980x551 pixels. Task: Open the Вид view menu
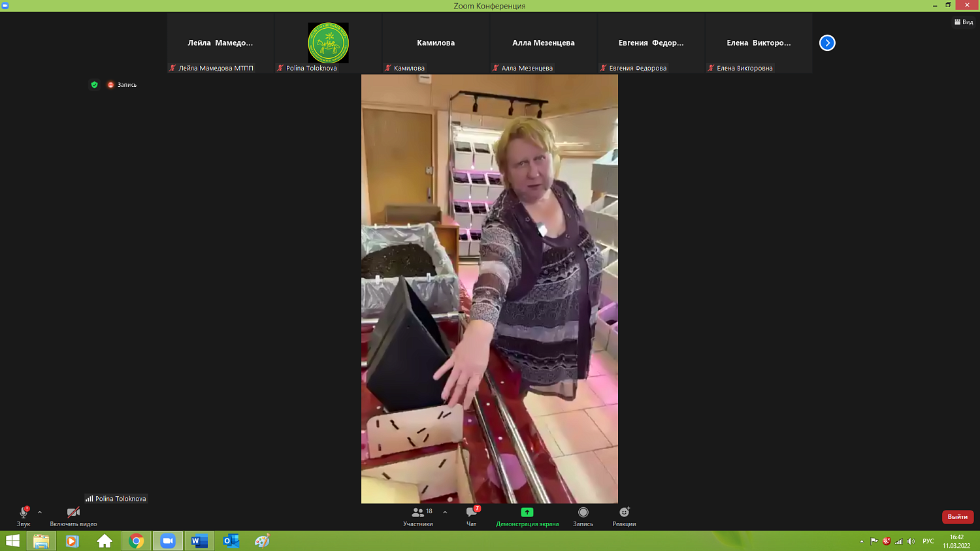click(964, 22)
